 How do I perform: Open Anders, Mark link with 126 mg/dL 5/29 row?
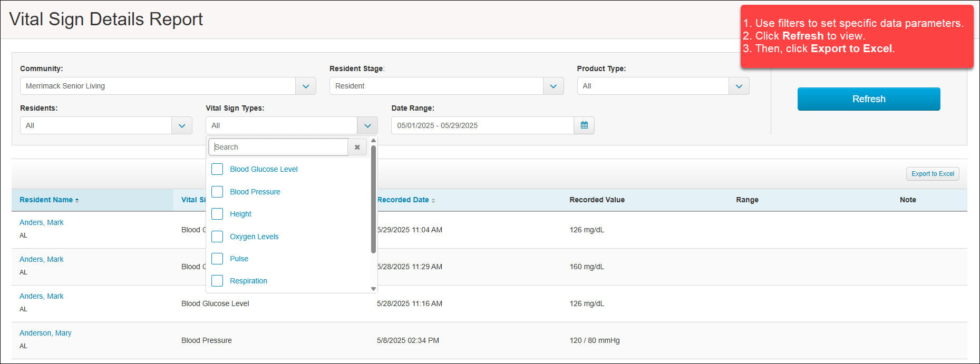pos(41,222)
